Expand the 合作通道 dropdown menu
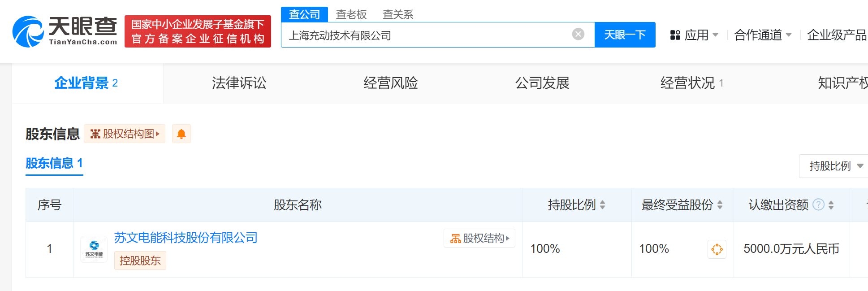This screenshot has height=291, width=868. pos(763,35)
